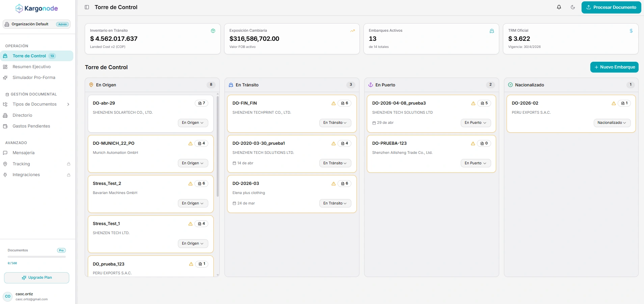This screenshot has height=304, width=644.
Task: Collapse the sidebar panel icon
Action: coord(87,7)
